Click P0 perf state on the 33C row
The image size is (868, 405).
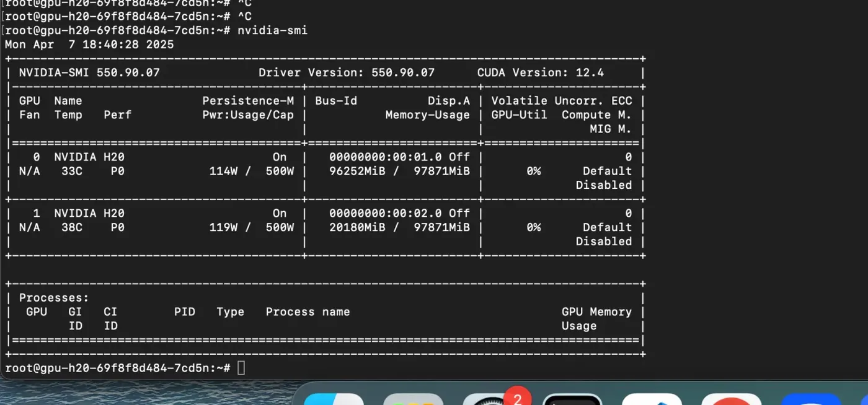117,171
